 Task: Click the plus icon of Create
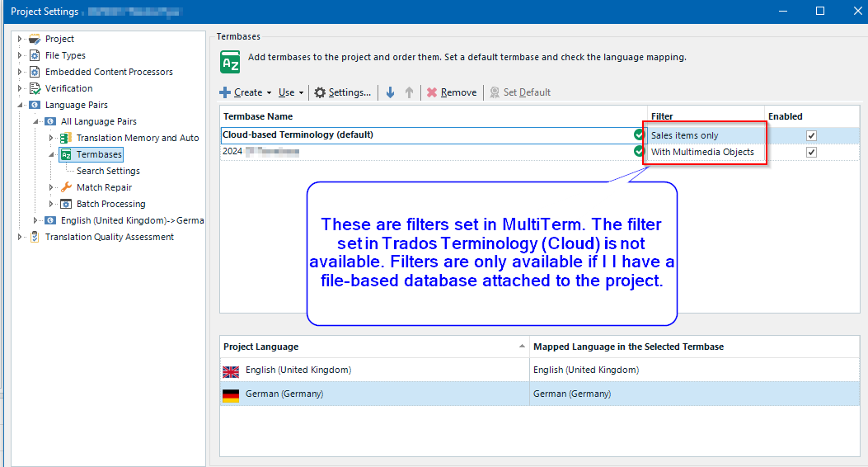tap(225, 92)
